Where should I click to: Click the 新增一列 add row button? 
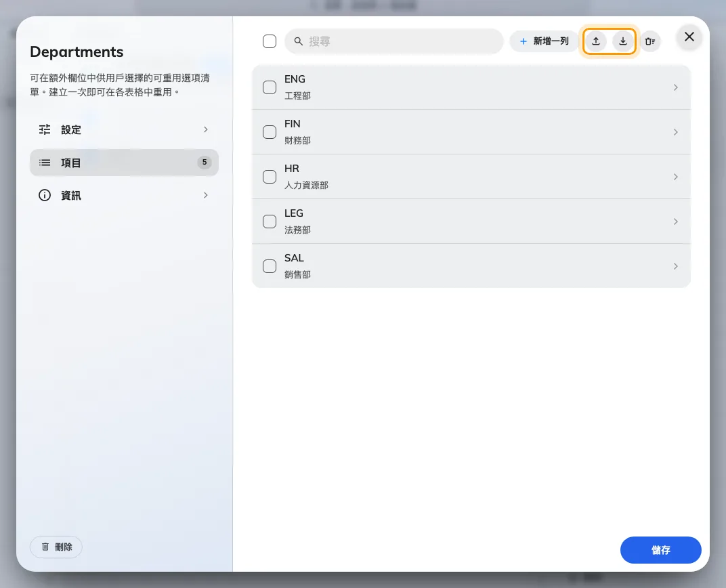click(544, 41)
